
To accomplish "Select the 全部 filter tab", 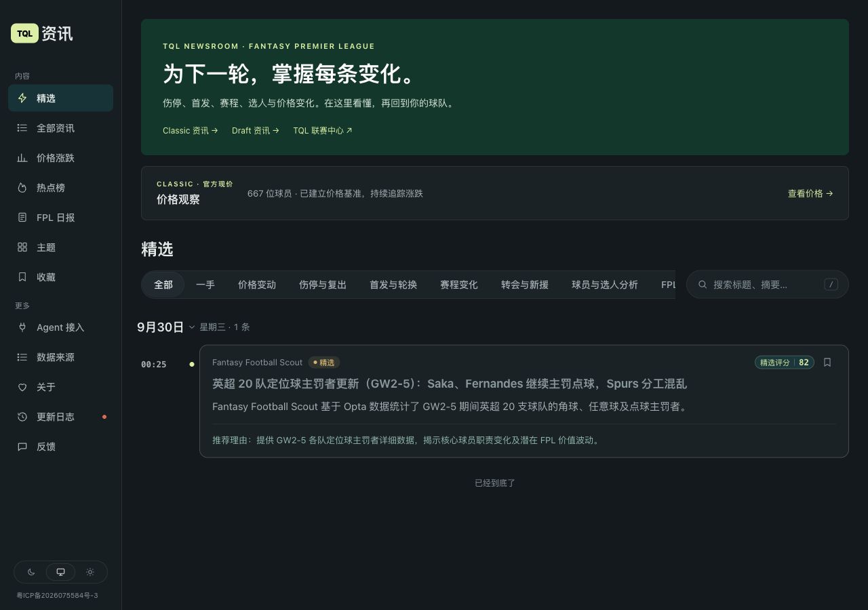I will [x=163, y=285].
